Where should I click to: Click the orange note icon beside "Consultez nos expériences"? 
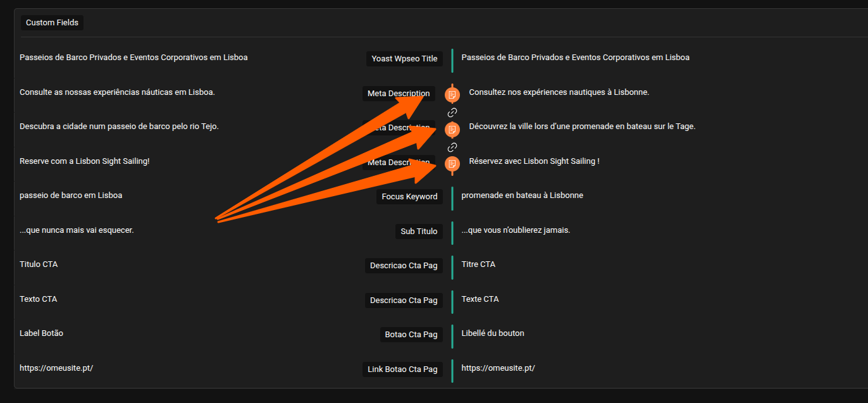pos(452,95)
